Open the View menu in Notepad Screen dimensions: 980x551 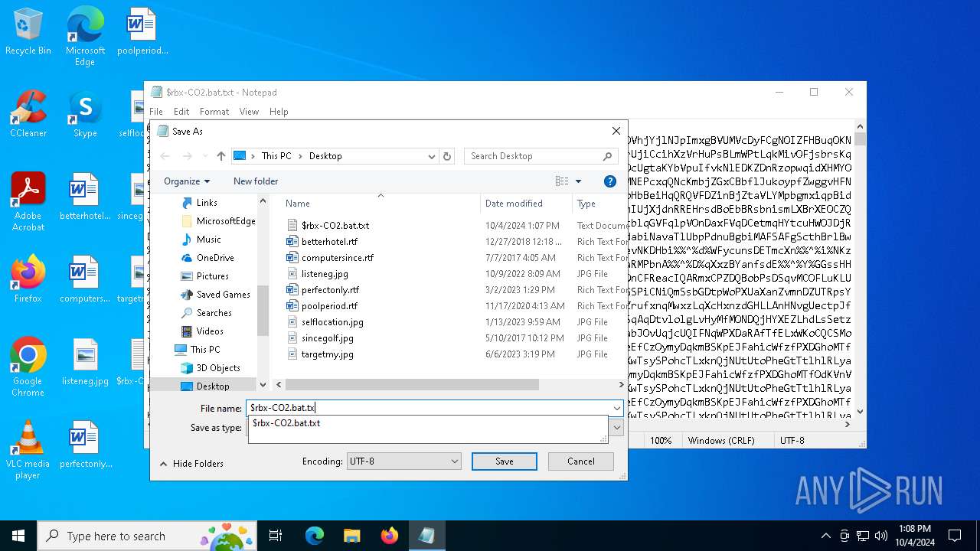tap(249, 111)
